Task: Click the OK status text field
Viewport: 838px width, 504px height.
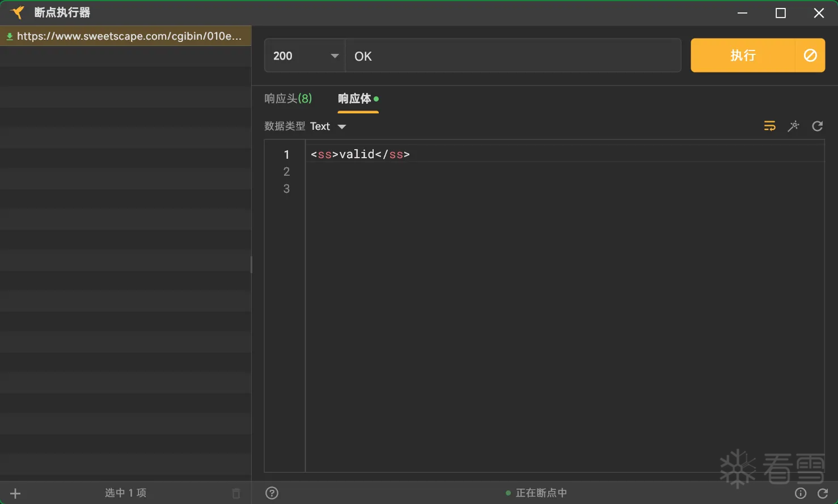Action: pyautogui.click(x=513, y=56)
